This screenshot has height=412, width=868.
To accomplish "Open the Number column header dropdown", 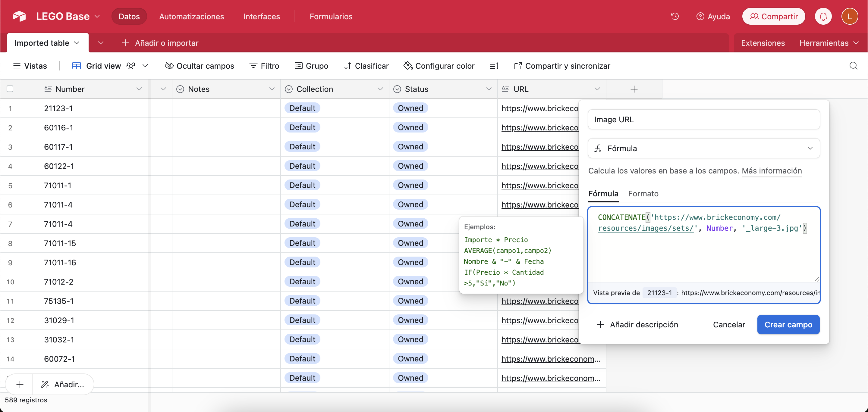I will [x=139, y=89].
